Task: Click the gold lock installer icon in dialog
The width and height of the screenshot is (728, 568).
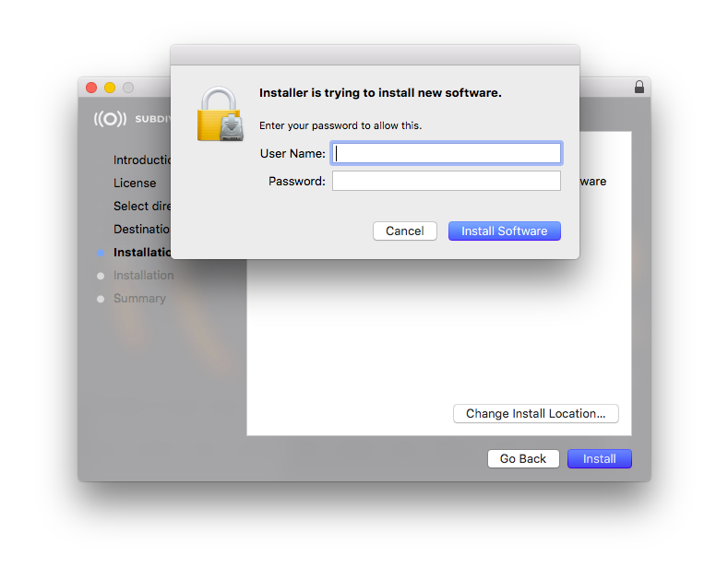Action: 221,113
